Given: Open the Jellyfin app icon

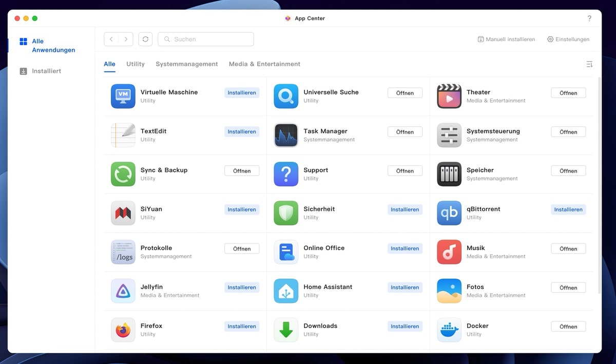Looking at the screenshot, I should 123,291.
